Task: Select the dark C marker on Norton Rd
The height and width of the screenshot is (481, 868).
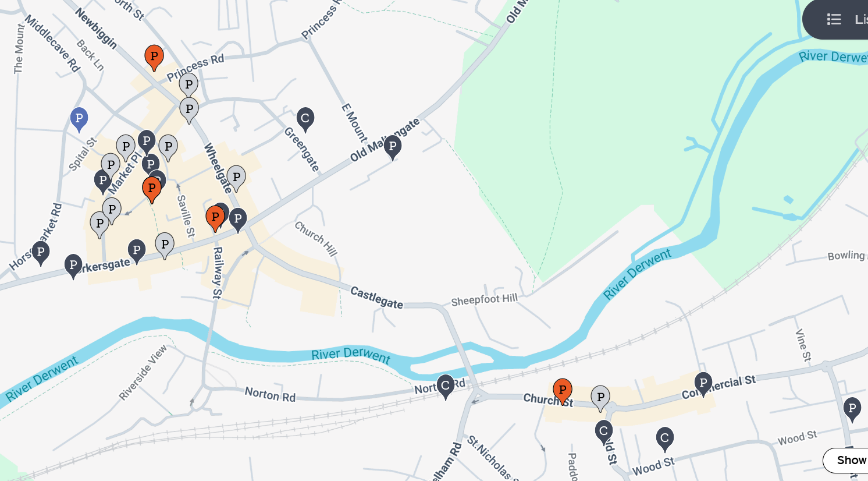Action: pos(446,387)
